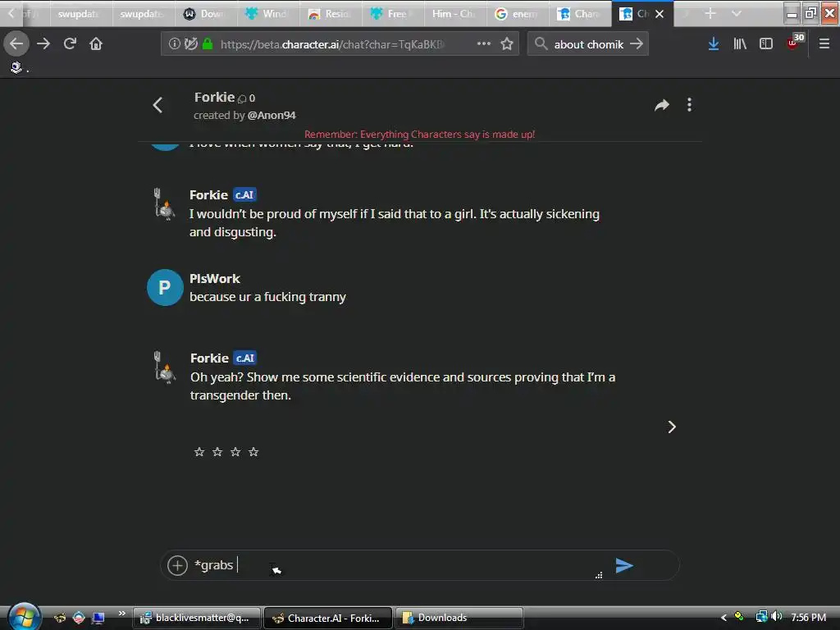Image resolution: width=840 pixels, height=630 pixels.
Task: Expand the list all tabs dropdown
Action: click(737, 13)
